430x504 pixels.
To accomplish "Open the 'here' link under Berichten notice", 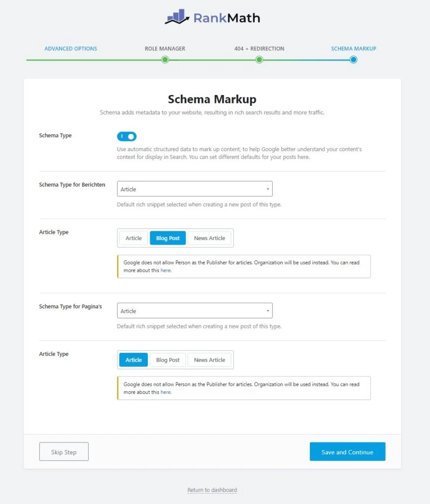I will [x=165, y=271].
